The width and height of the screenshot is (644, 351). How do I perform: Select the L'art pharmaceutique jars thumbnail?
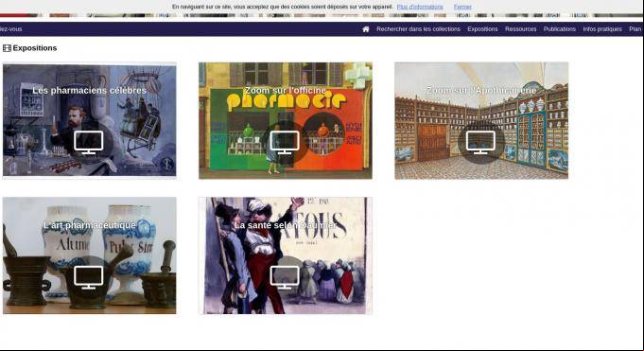pos(90,255)
